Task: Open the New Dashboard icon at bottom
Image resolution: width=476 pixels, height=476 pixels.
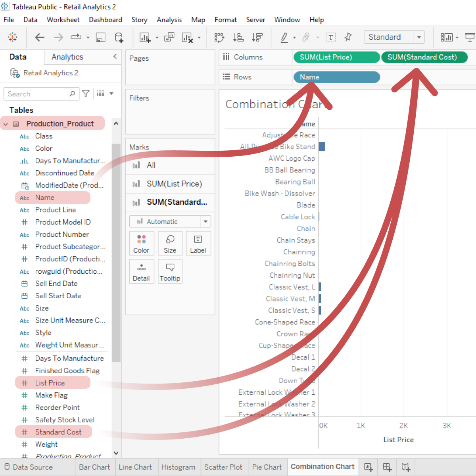Action: 387,467
